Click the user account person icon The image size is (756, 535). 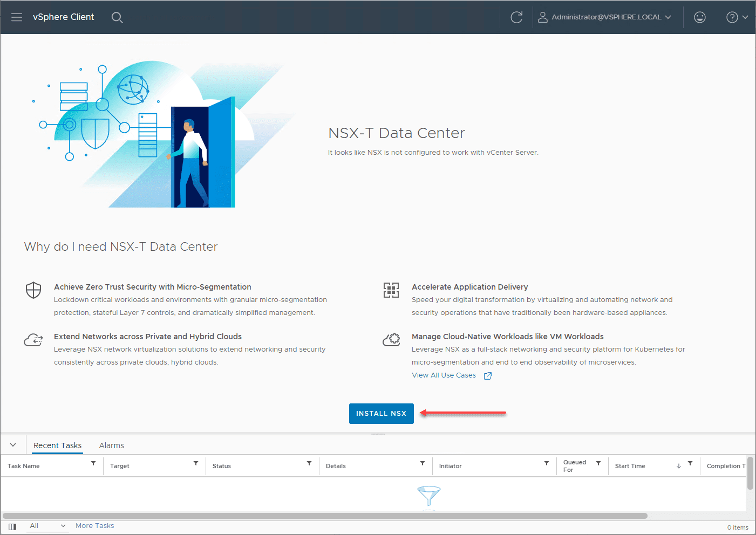[x=543, y=17]
